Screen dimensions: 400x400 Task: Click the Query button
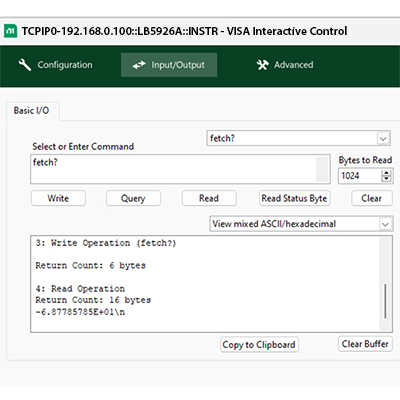click(x=133, y=198)
